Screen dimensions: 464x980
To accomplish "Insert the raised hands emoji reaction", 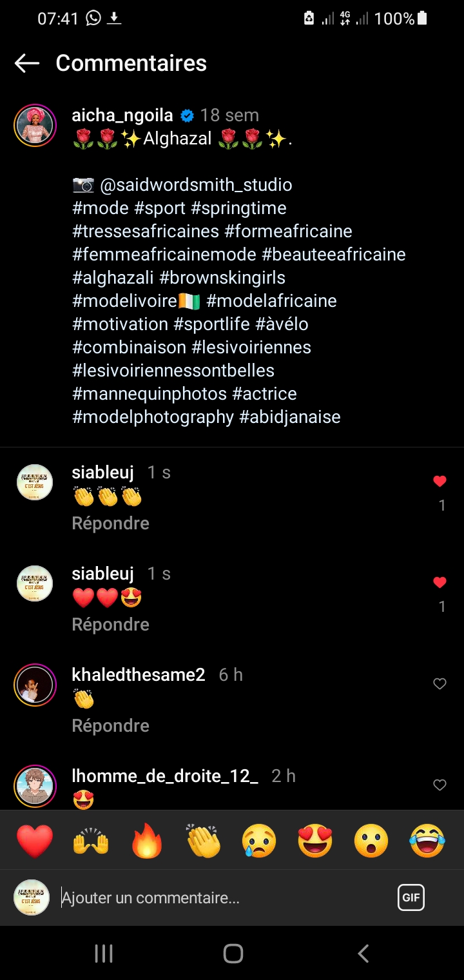I will point(91,841).
